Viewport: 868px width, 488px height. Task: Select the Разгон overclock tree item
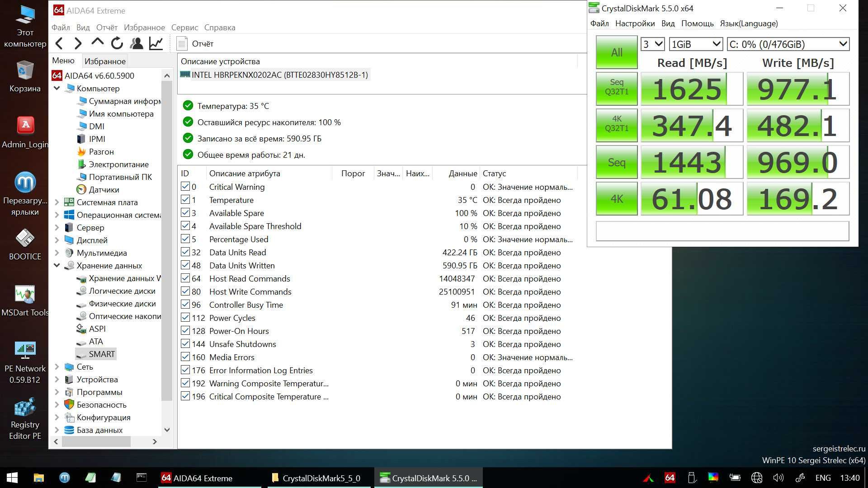(101, 151)
